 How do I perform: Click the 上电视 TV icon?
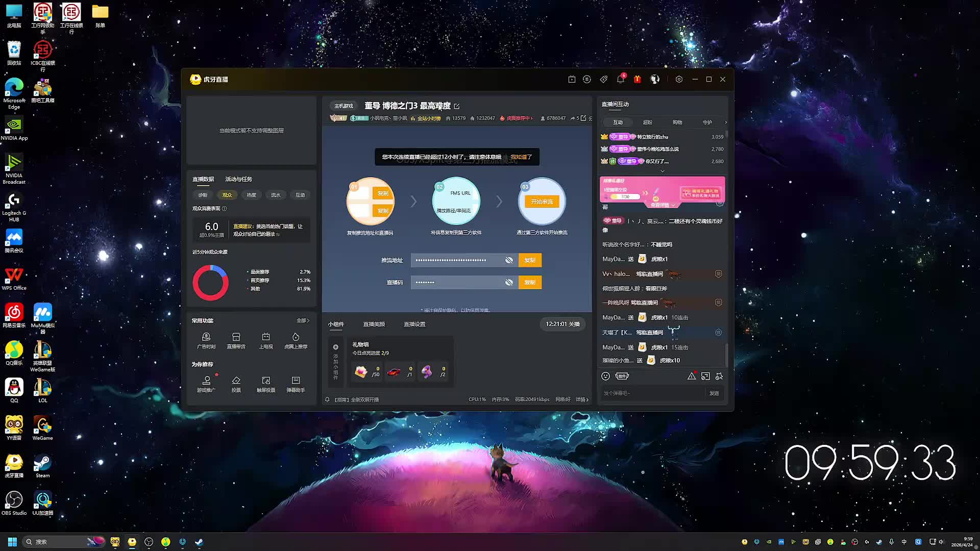(x=266, y=340)
